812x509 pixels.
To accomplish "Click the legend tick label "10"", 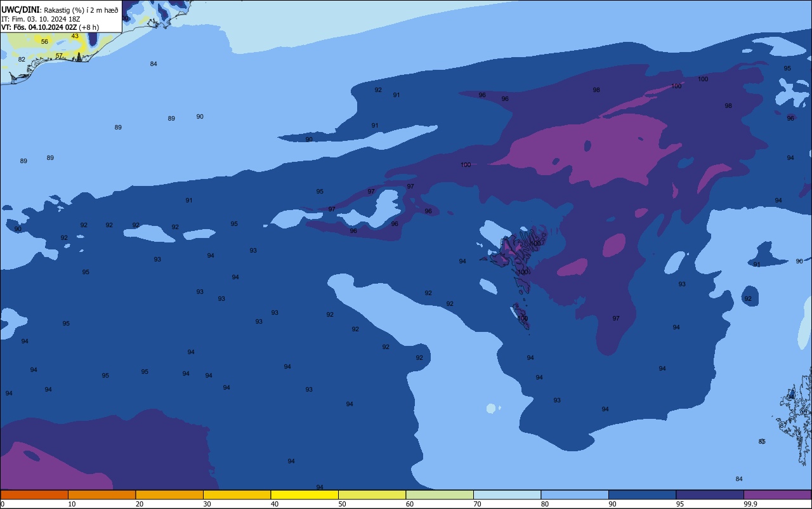I will (72, 504).
